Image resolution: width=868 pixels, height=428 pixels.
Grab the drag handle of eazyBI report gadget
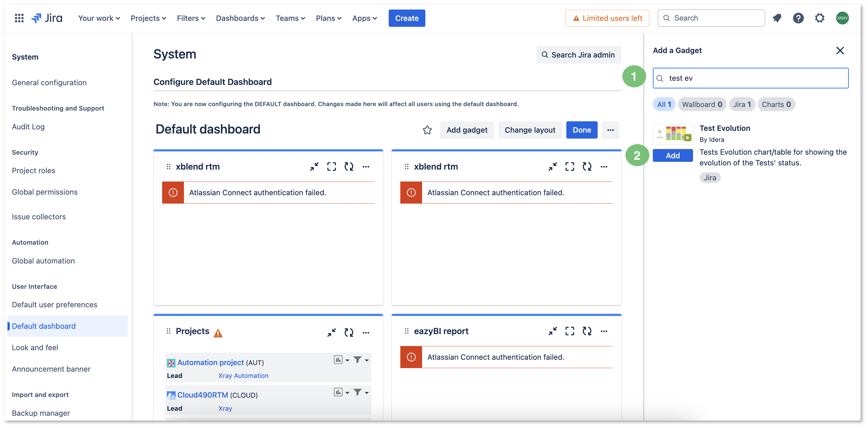coord(407,331)
